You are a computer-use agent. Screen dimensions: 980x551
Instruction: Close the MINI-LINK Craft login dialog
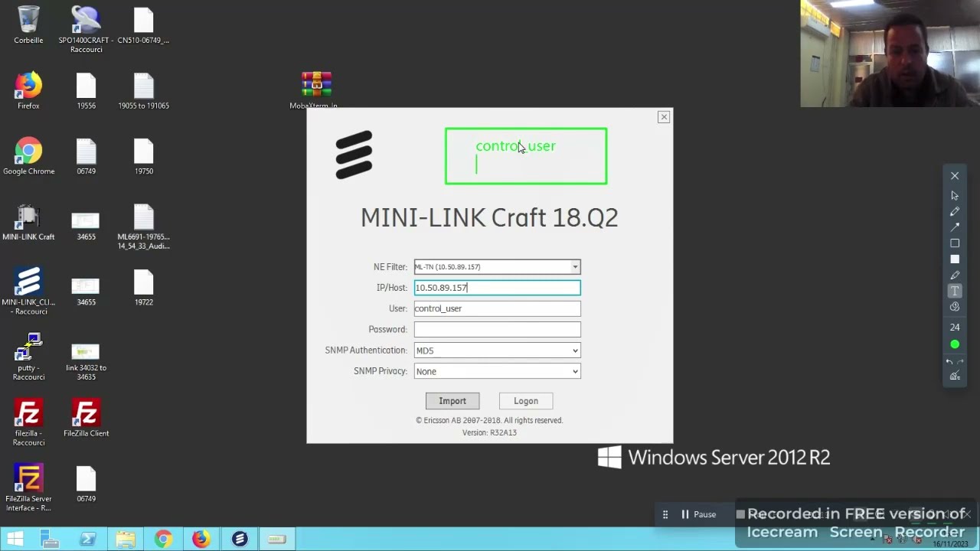point(664,117)
